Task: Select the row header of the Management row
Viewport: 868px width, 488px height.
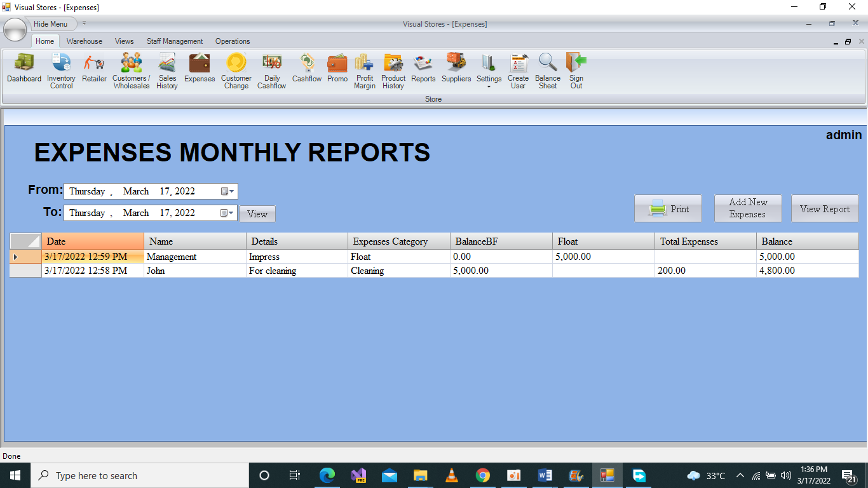Action: coord(26,257)
